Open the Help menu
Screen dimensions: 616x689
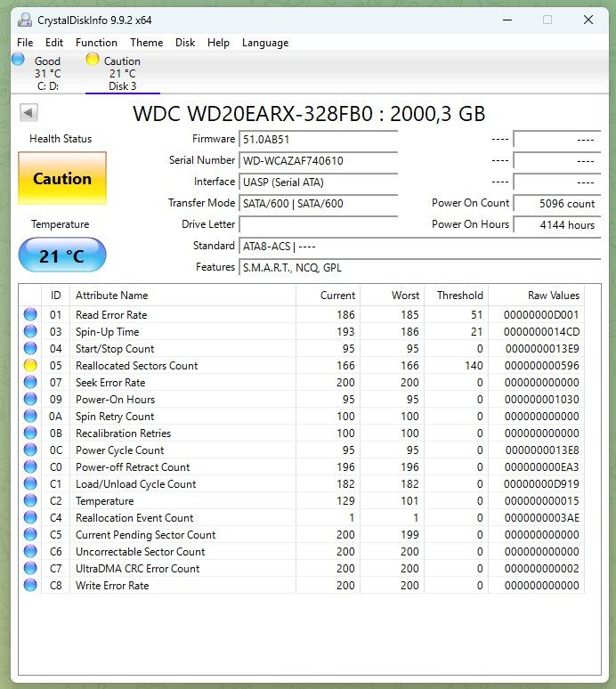click(x=218, y=43)
